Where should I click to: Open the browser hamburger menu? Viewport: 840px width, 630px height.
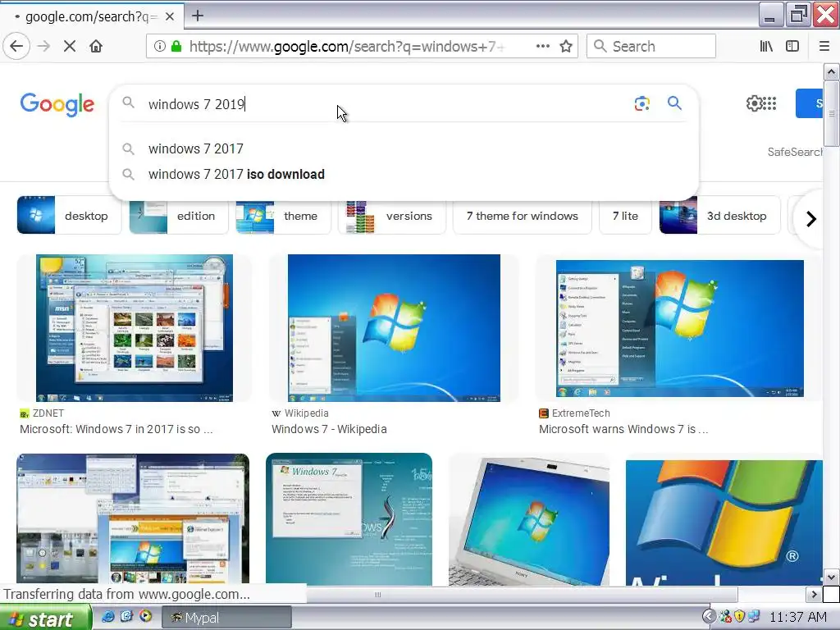point(824,46)
